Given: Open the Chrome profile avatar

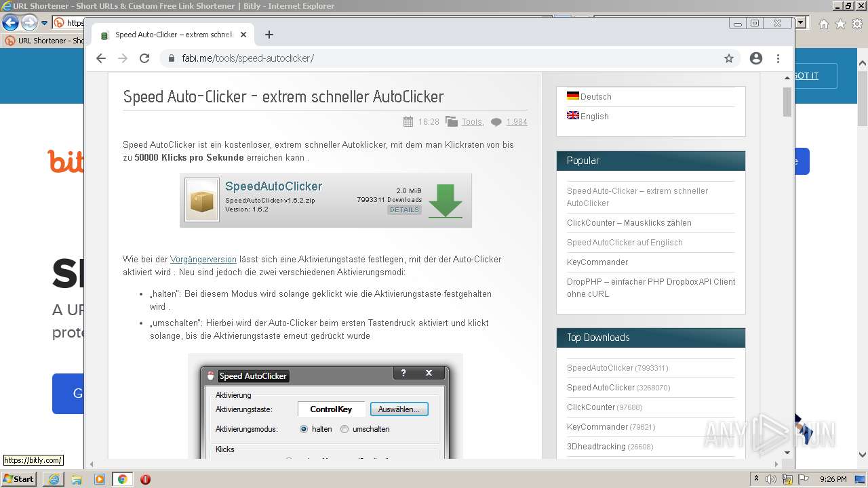Looking at the screenshot, I should [756, 58].
